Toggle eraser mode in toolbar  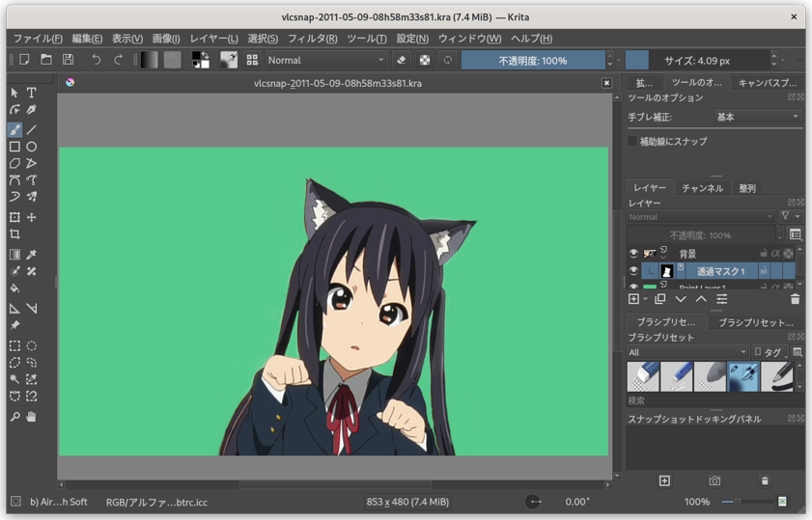[x=402, y=60]
